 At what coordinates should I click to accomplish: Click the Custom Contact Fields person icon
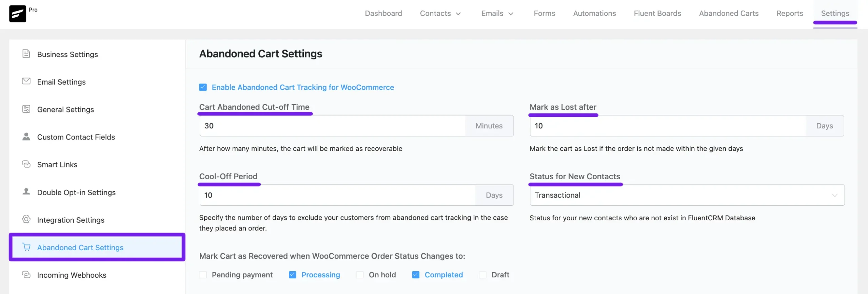26,136
